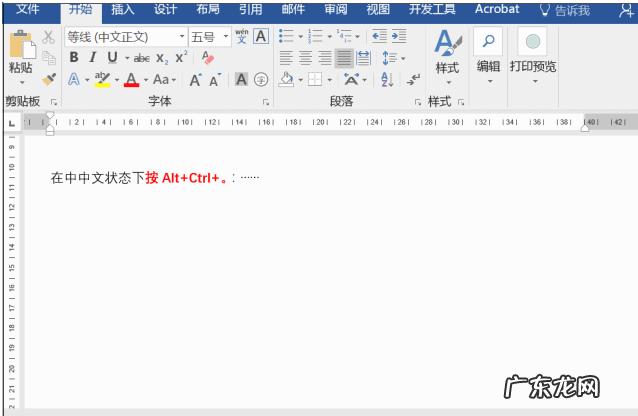
Task: Toggle italic formatting
Action: coord(93,58)
